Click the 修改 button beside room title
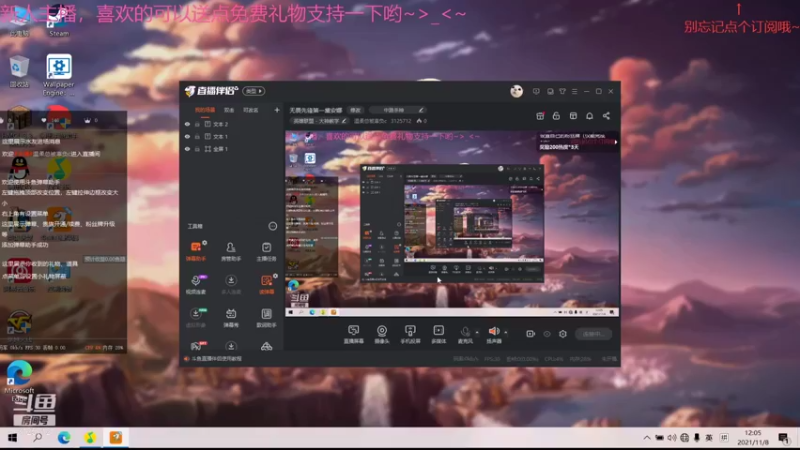The height and width of the screenshot is (450, 800). 355,110
